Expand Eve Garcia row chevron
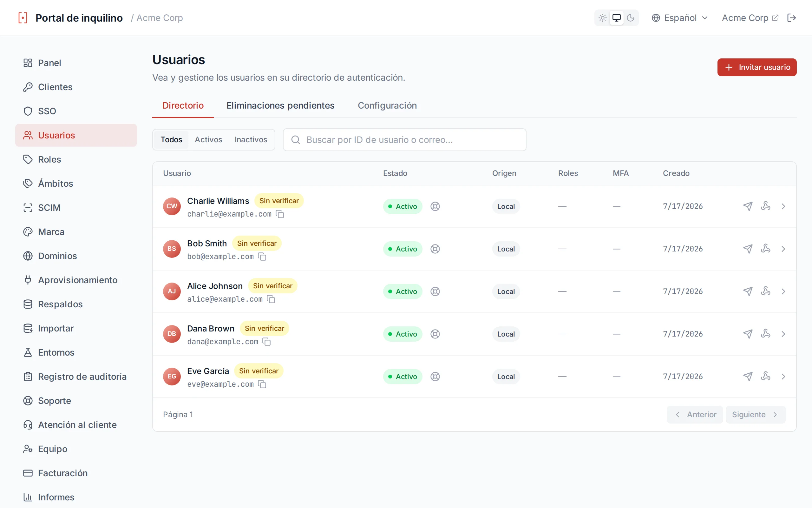Viewport: 812px width, 508px height. 783,376
